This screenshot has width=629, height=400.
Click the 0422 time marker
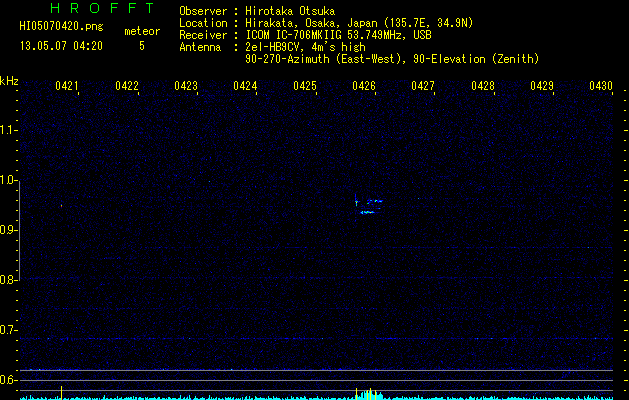coord(127,86)
